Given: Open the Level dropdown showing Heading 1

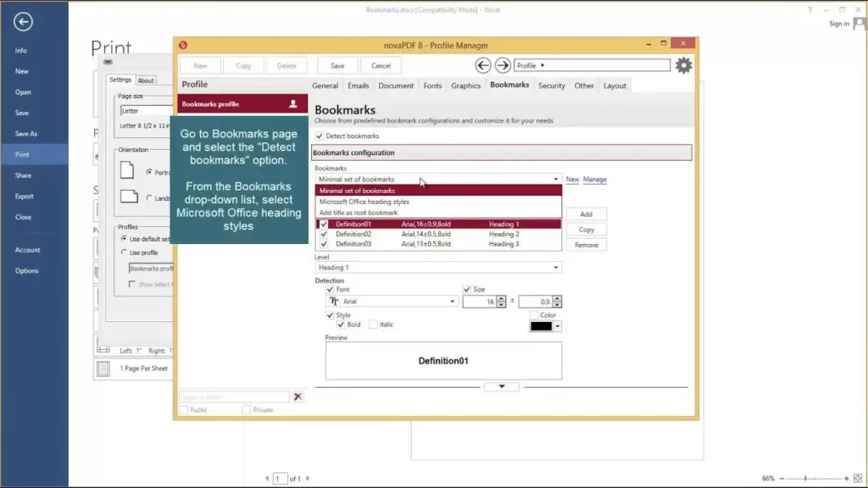Looking at the screenshot, I should click(x=556, y=267).
